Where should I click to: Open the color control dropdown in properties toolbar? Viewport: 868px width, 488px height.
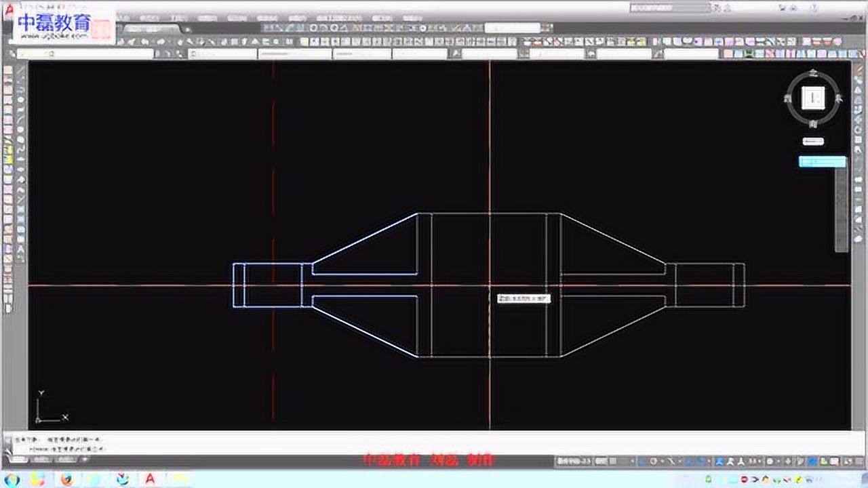click(222, 54)
